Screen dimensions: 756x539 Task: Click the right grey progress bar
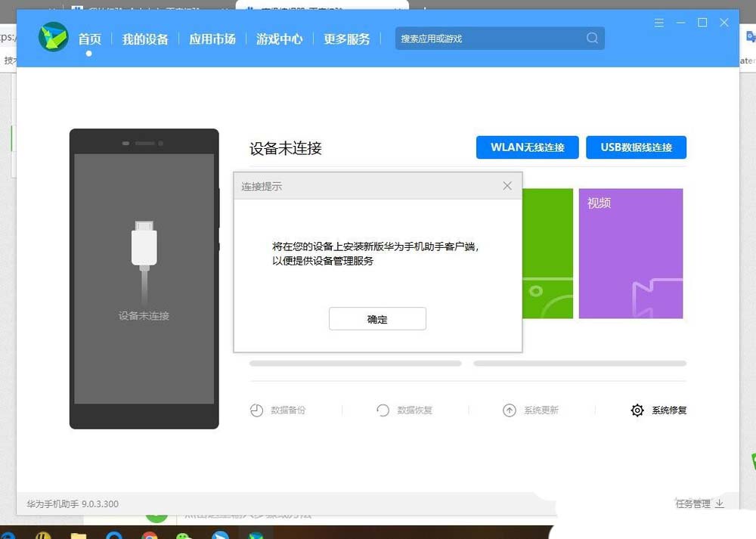tap(580, 364)
